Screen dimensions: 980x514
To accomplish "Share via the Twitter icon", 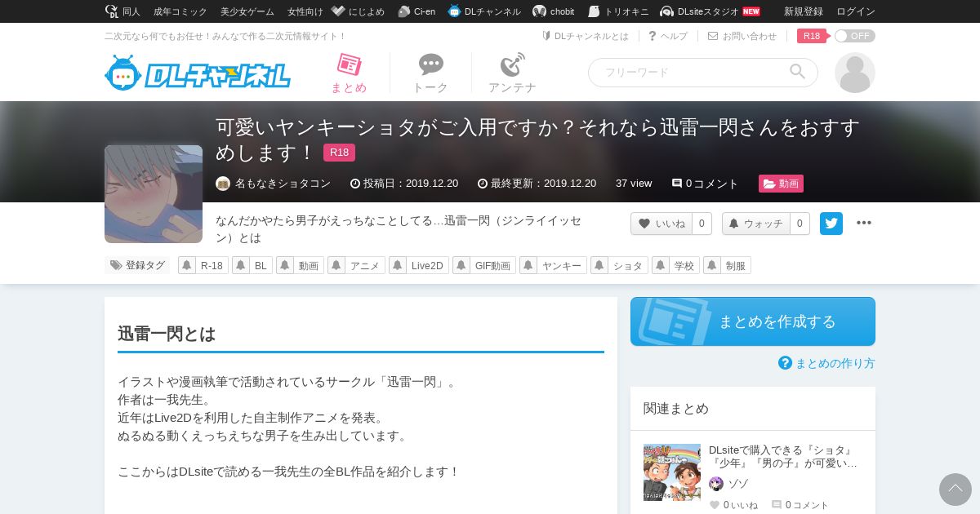I will pyautogui.click(x=831, y=224).
